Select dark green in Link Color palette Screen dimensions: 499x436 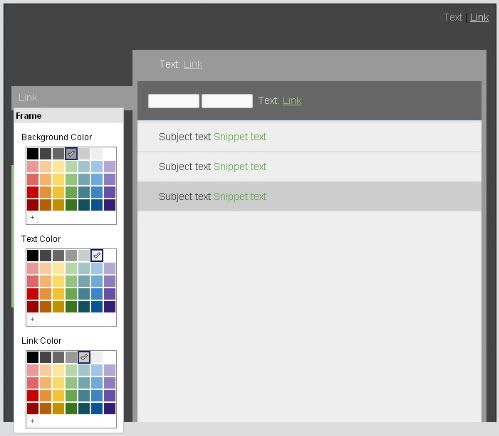[71, 408]
